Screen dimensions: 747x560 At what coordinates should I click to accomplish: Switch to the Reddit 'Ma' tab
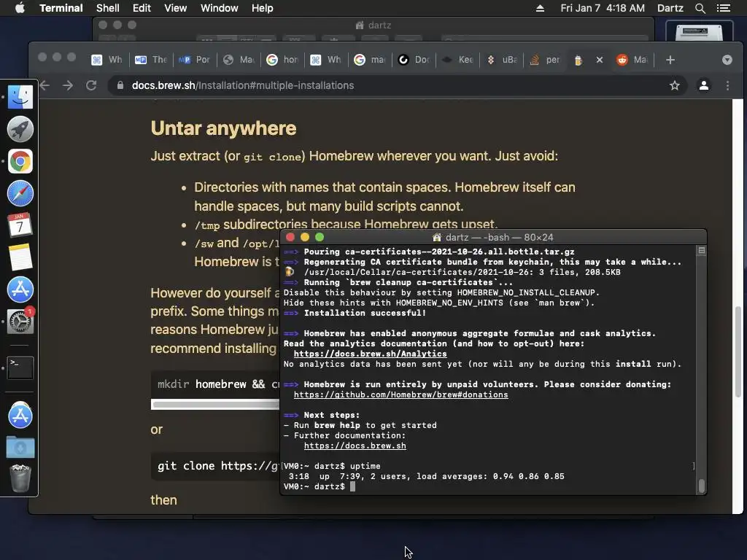coord(632,60)
